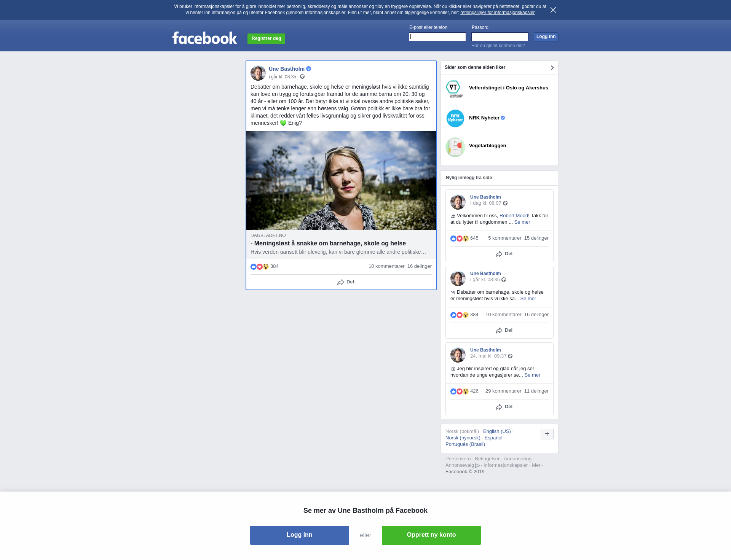Focus the Passord input field
731x560 pixels.
(500, 37)
